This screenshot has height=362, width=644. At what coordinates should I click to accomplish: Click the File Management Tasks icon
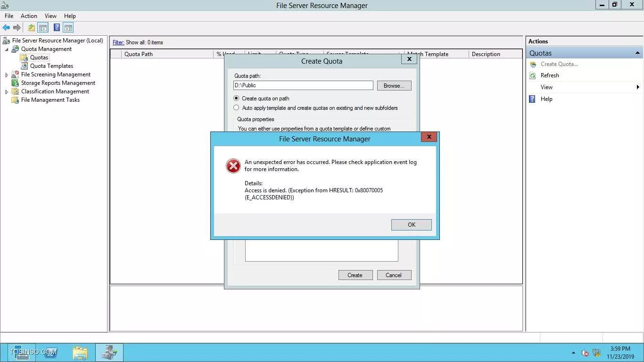[x=15, y=100]
